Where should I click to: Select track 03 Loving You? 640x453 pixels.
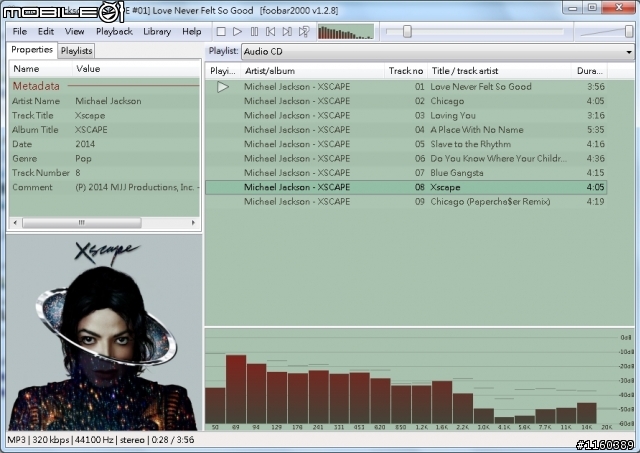tap(406, 115)
